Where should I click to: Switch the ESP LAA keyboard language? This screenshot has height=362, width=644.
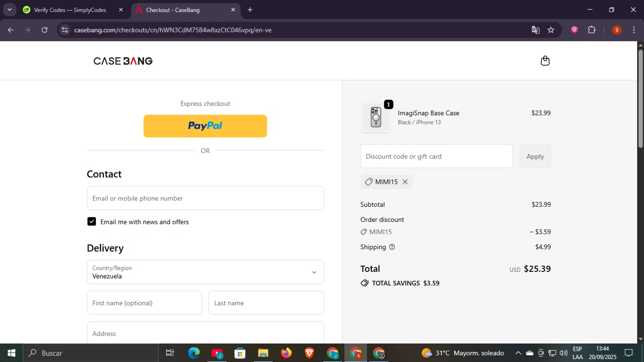pyautogui.click(x=577, y=353)
